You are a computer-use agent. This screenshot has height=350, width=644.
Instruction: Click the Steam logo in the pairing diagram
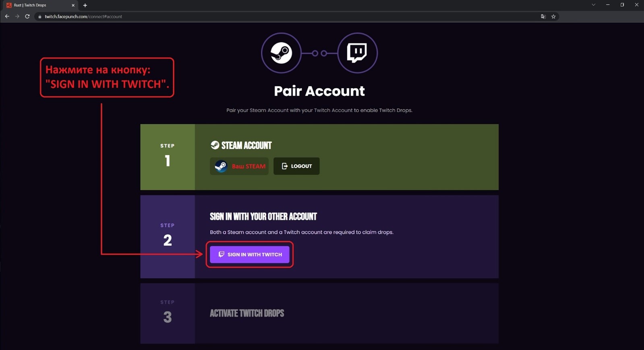(281, 53)
